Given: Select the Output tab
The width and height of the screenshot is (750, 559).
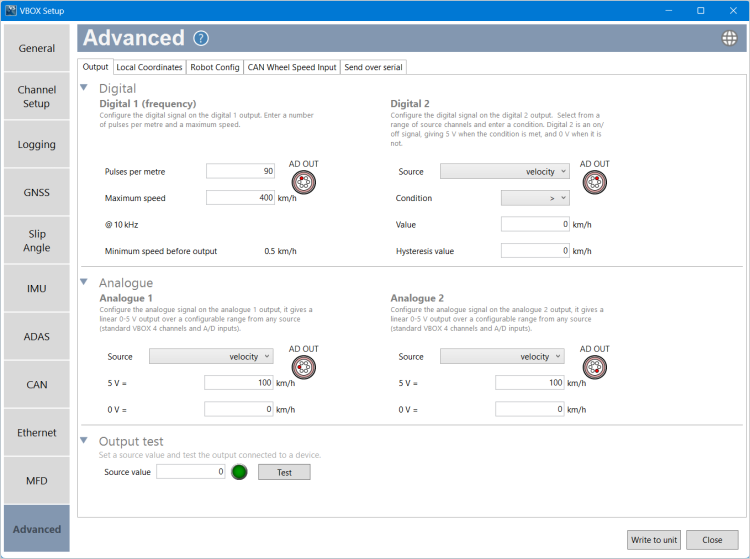Looking at the screenshot, I should click(95, 67).
